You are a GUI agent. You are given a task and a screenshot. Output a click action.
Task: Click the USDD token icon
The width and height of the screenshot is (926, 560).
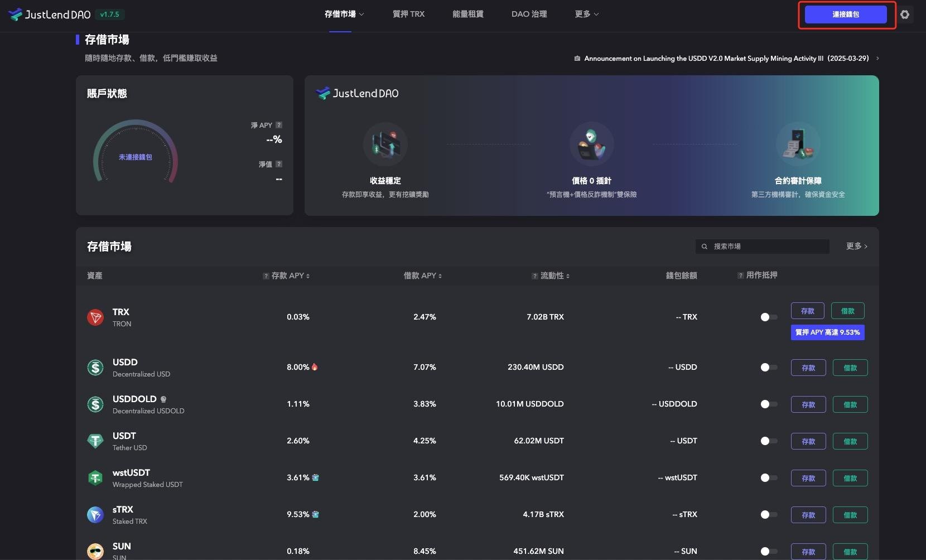[95, 368]
